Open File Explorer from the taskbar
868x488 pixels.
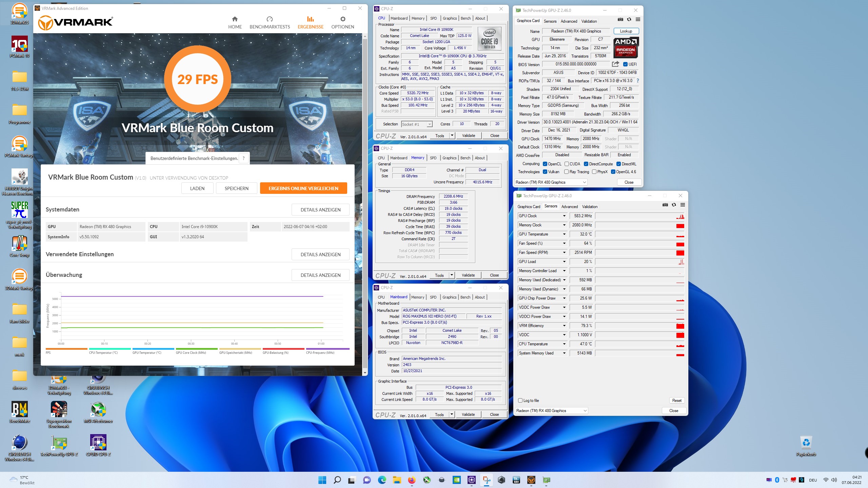pos(397,480)
